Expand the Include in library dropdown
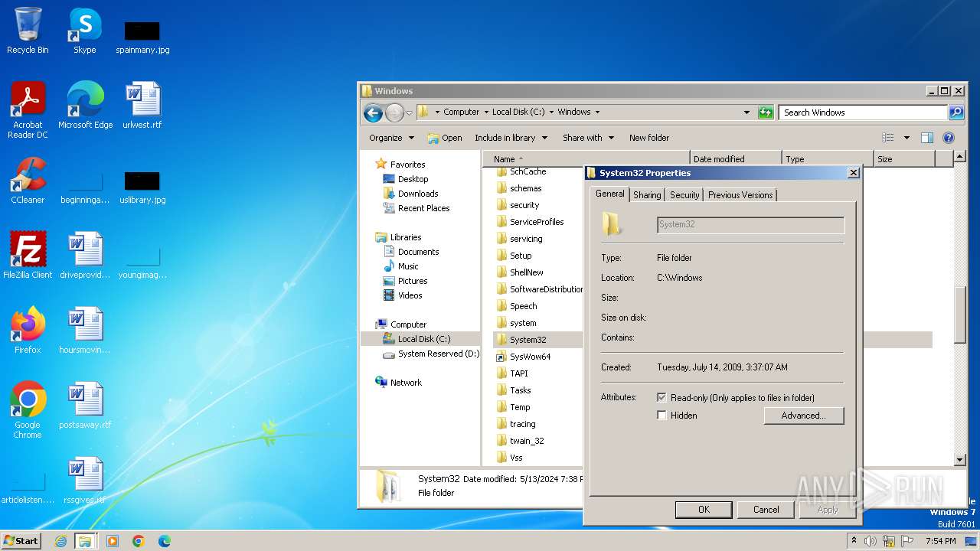This screenshot has width=980, height=551. tap(511, 138)
